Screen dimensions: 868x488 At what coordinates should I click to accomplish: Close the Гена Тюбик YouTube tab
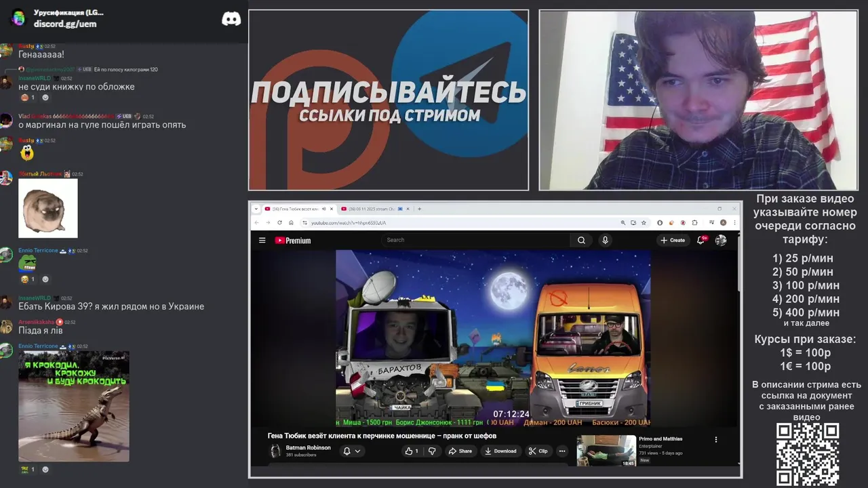(x=332, y=209)
